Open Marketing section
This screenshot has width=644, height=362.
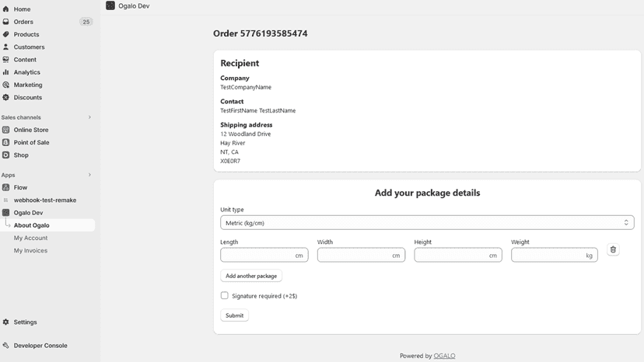pos(28,85)
